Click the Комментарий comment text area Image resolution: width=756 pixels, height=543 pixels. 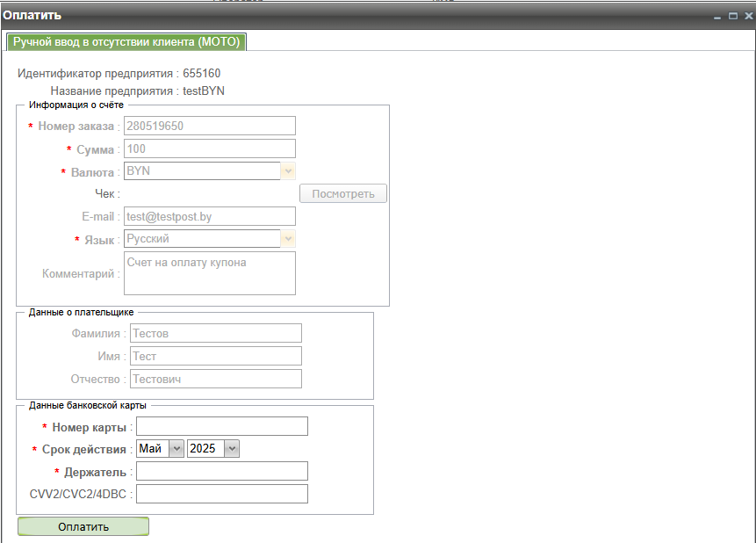click(x=209, y=273)
